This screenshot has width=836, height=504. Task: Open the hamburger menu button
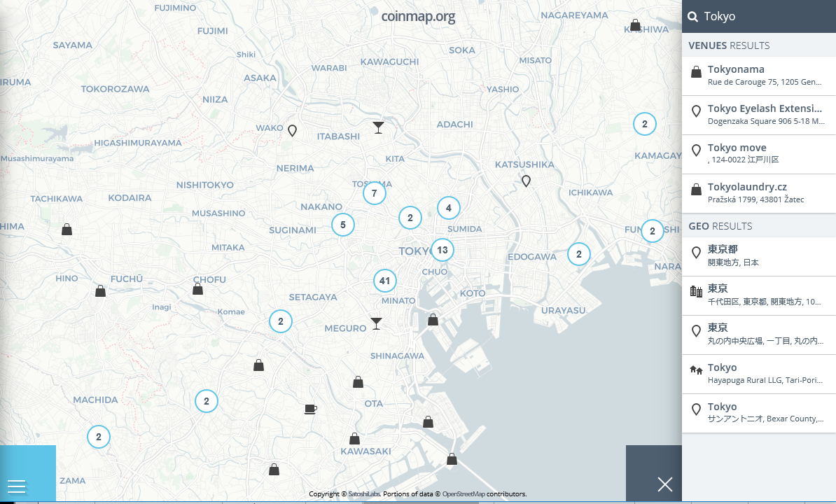[17, 486]
